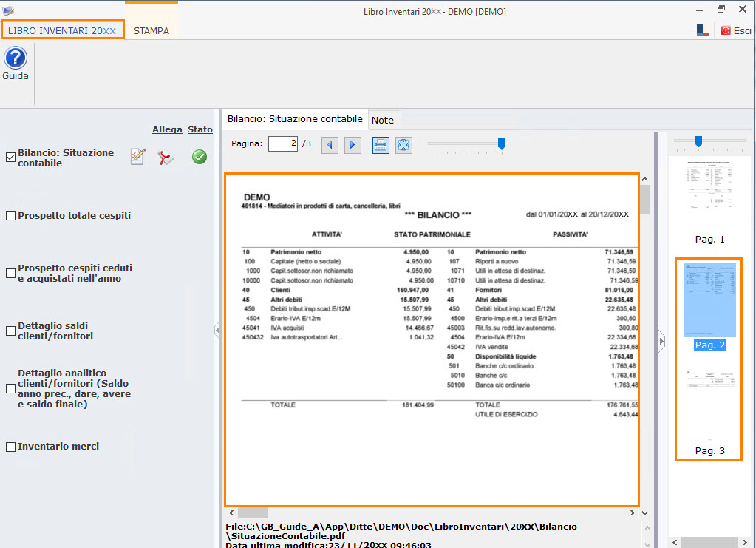Click the Esci exit button
Image resolution: width=756 pixels, height=548 pixels.
[x=736, y=31]
